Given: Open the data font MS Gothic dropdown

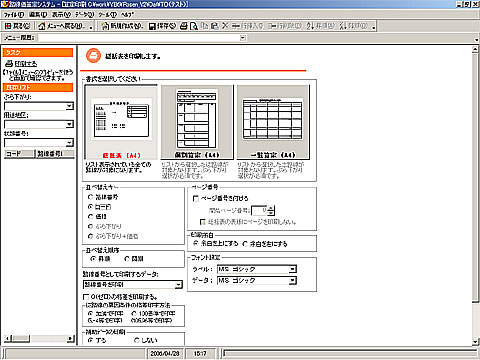Looking at the screenshot, I should pyautogui.click(x=292, y=281).
